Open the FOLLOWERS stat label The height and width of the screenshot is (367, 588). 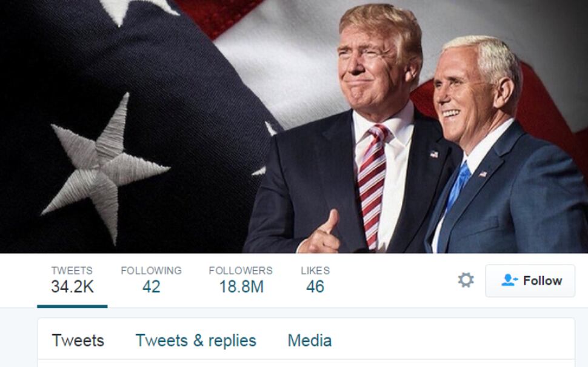(x=241, y=270)
